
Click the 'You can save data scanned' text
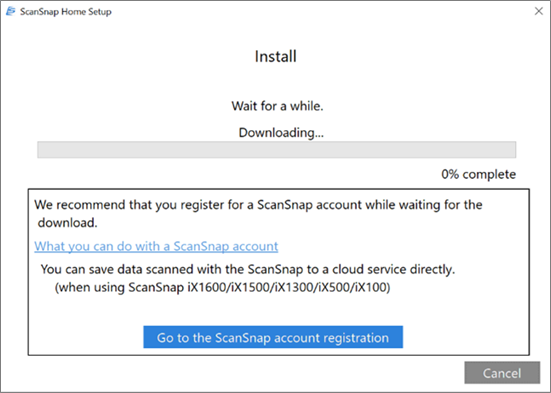click(248, 270)
